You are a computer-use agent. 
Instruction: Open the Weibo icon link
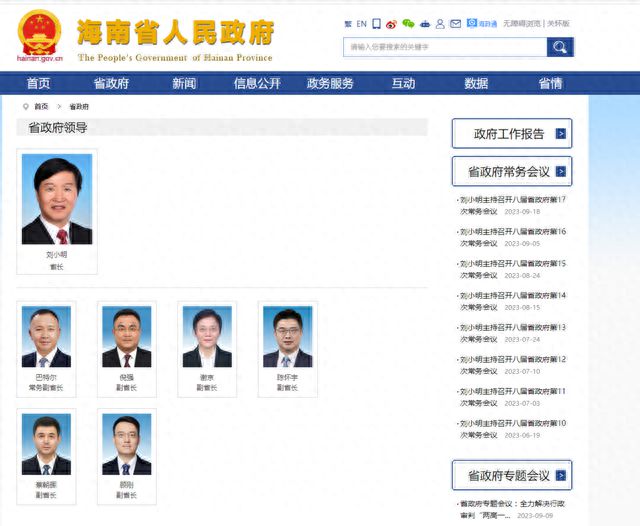tap(391, 23)
